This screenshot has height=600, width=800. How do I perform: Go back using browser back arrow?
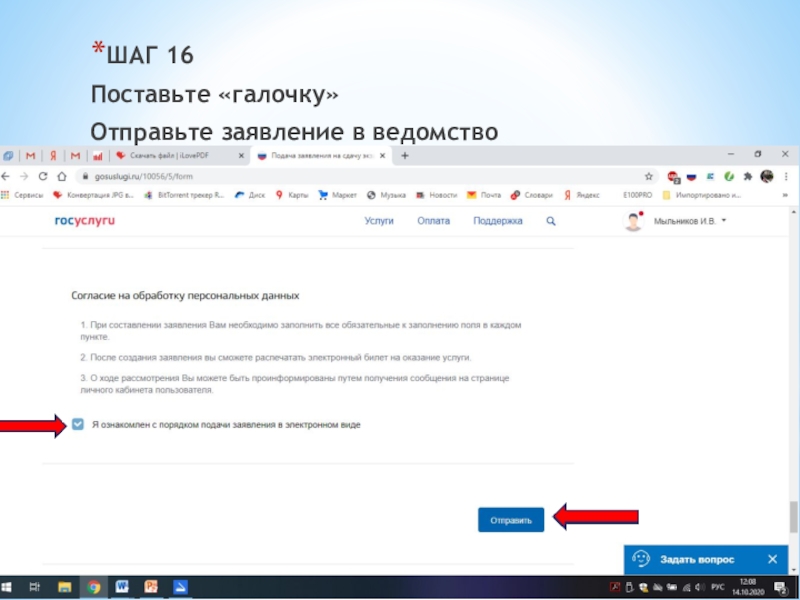pos(8,176)
